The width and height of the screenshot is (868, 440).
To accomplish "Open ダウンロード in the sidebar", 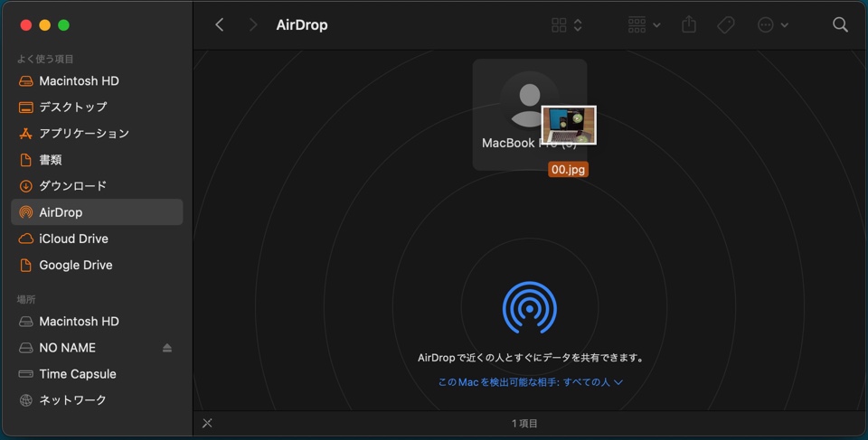I will click(97, 186).
